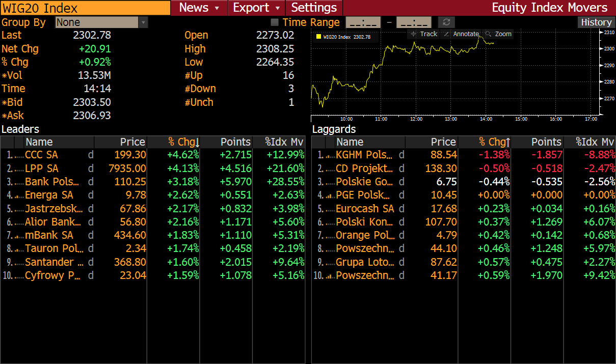Select the LPP SA row in Leaders
This screenshot has width=616, height=364.
(x=153, y=169)
